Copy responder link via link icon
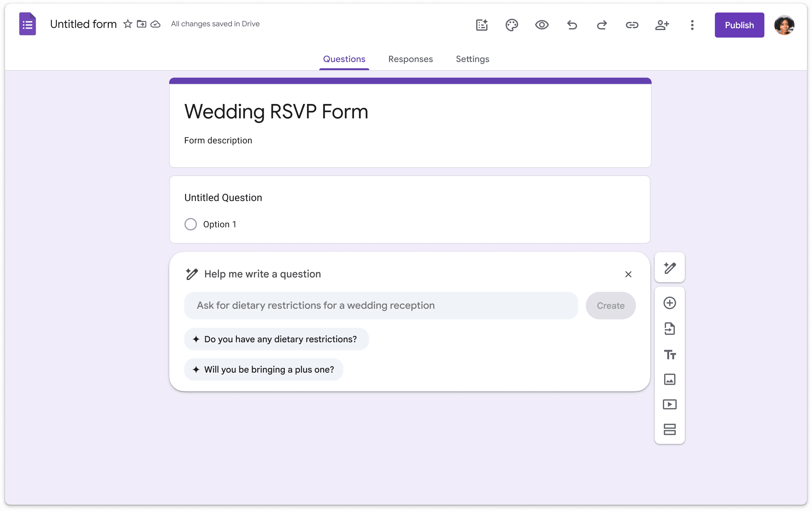This screenshot has height=511, width=812. point(632,25)
